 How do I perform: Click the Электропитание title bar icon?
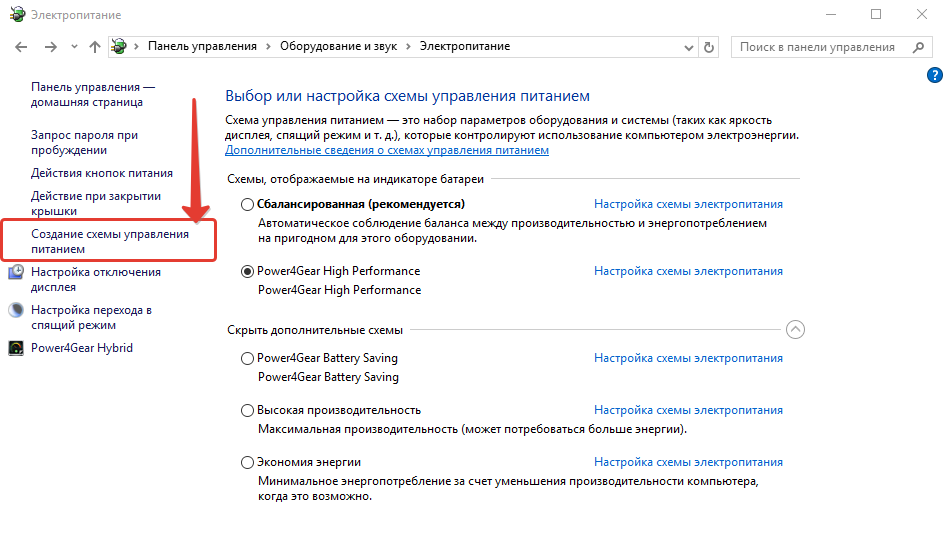tap(17, 14)
